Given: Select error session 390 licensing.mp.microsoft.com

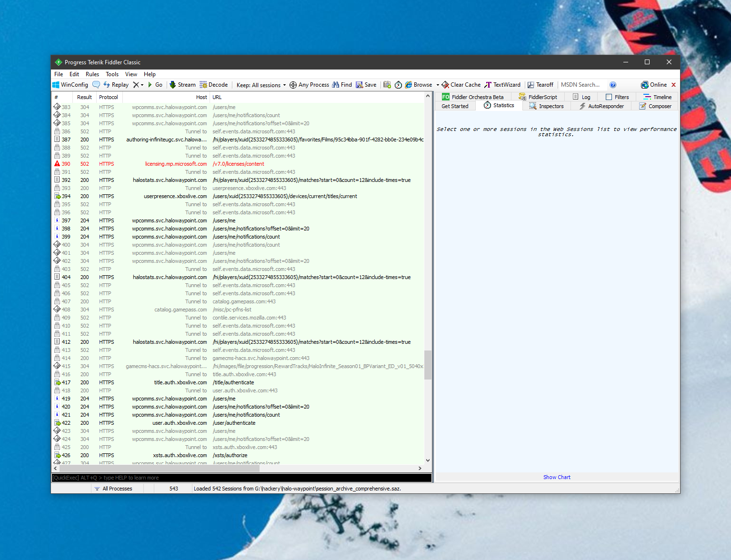Looking at the screenshot, I should 238,164.
